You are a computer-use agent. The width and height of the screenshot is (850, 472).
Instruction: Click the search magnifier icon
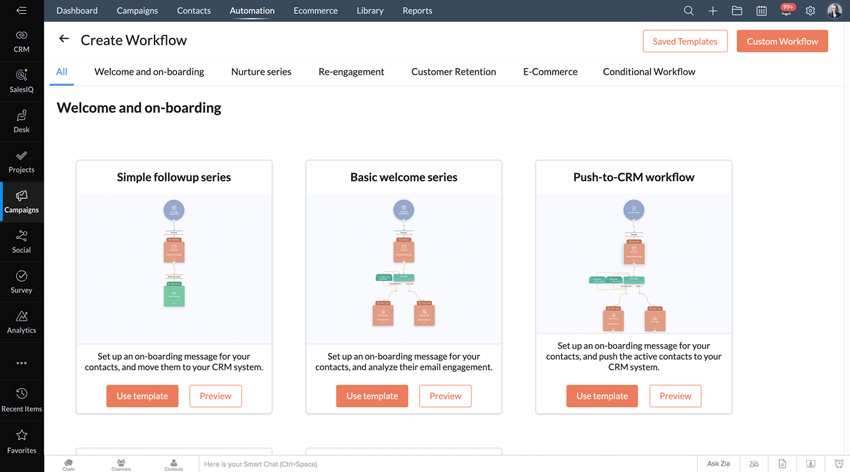click(x=688, y=11)
